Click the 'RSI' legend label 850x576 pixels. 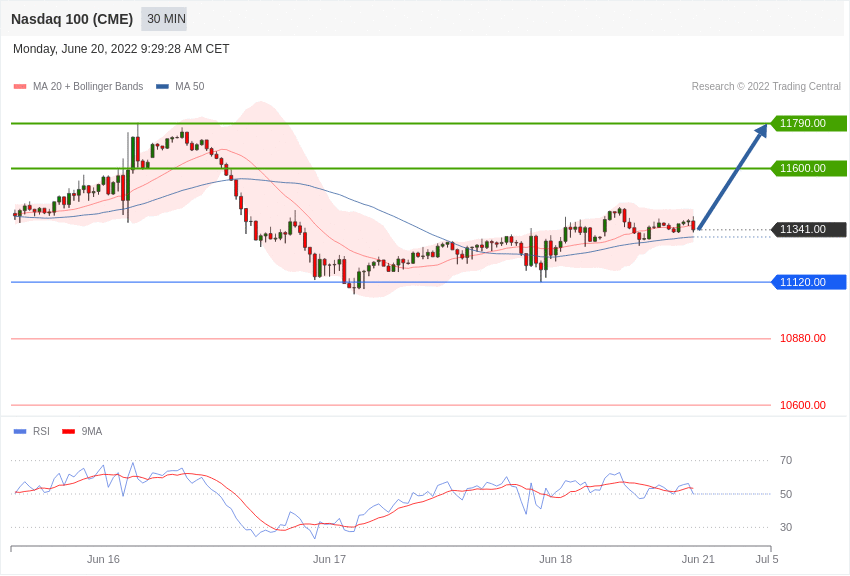pyautogui.click(x=41, y=432)
